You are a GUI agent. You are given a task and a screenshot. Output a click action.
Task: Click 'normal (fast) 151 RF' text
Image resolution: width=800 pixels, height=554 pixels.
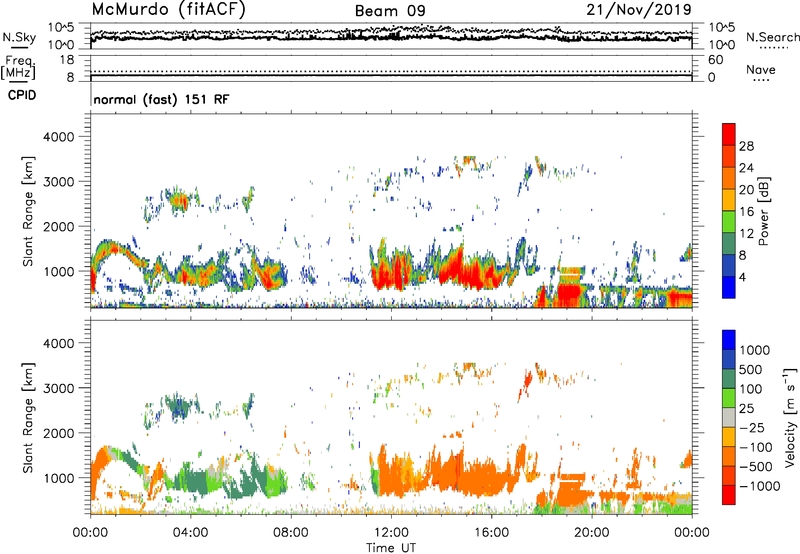tap(161, 99)
